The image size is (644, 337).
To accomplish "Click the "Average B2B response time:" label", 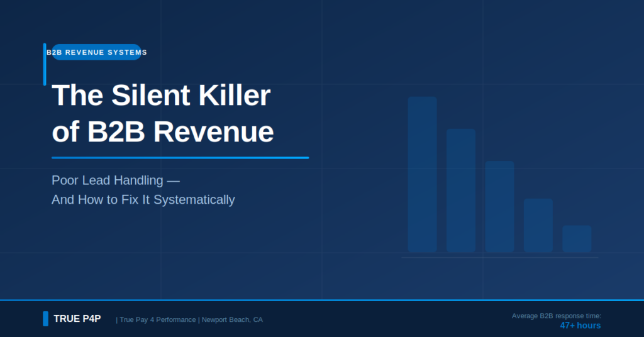I will pos(556,316).
